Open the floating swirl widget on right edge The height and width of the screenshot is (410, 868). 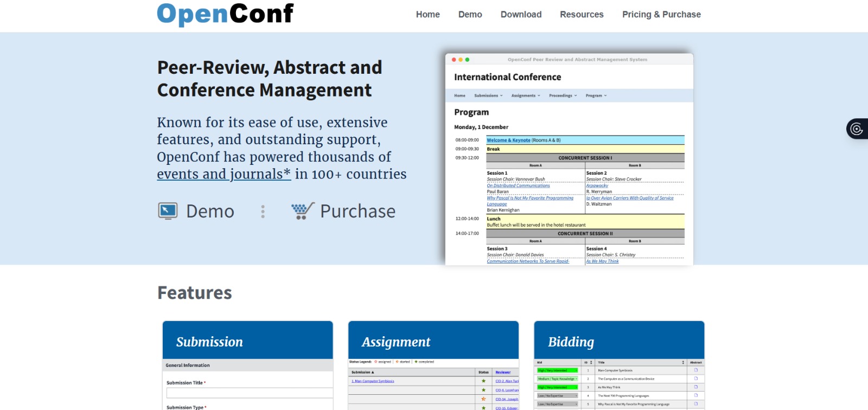tap(857, 129)
